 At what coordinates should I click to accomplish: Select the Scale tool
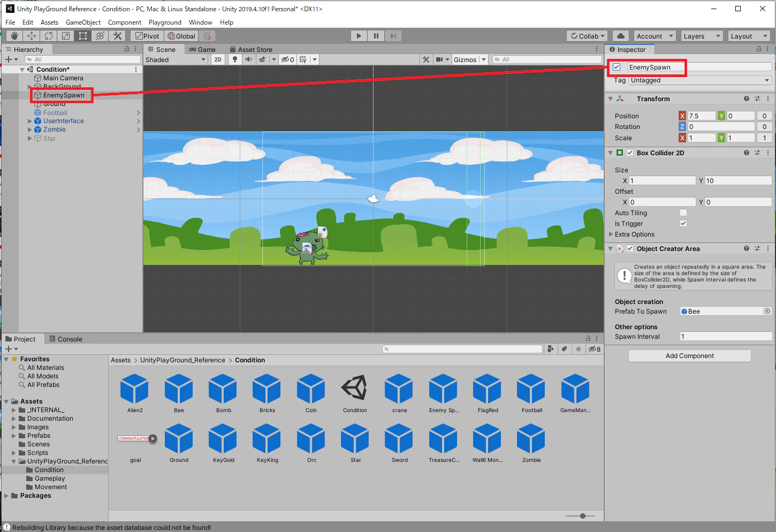pyautogui.click(x=66, y=36)
